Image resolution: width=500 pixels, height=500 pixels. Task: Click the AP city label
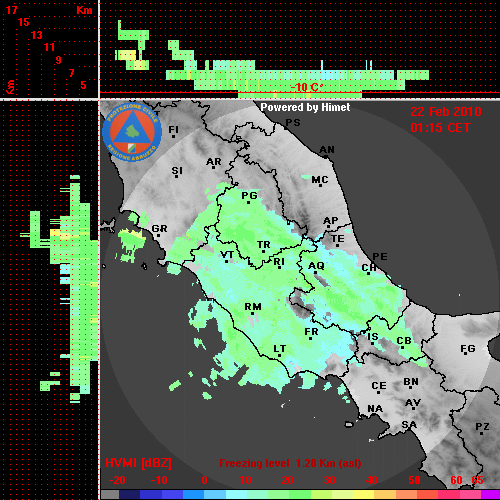(x=331, y=221)
